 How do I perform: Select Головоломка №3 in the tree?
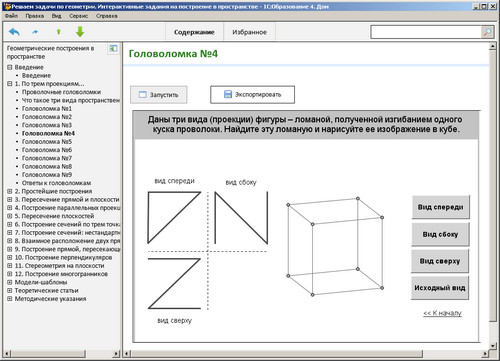click(47, 125)
